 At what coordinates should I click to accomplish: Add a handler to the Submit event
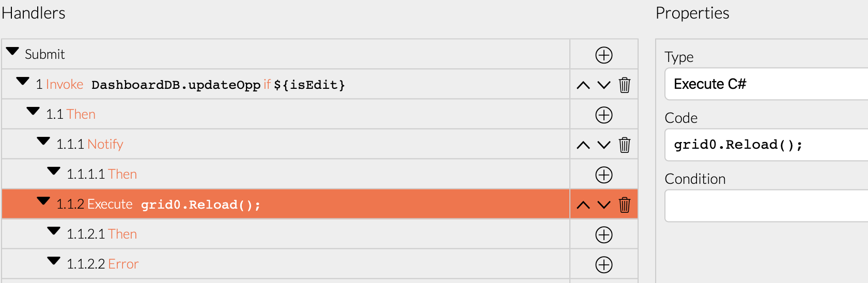coord(603,55)
